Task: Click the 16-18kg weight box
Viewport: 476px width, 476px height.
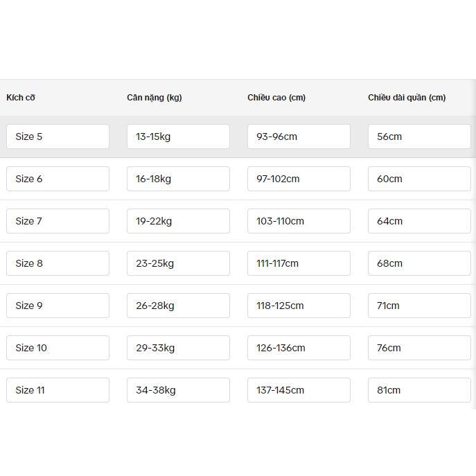Action: click(178, 179)
